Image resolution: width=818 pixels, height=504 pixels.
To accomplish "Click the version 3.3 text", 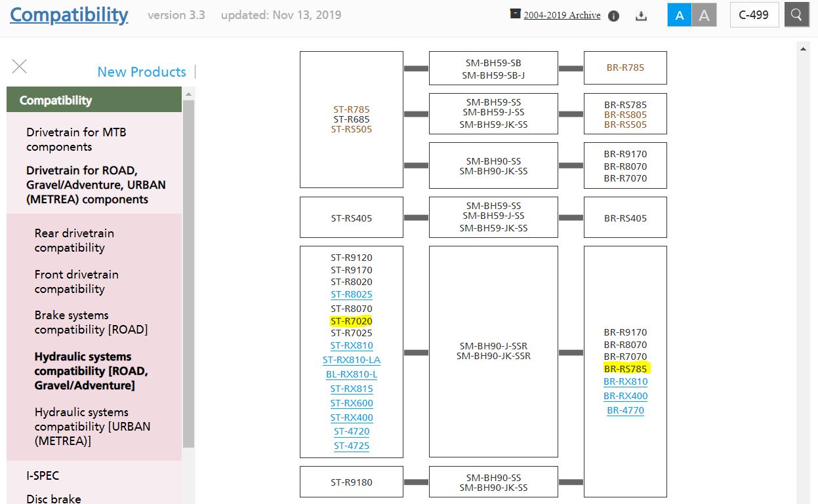I will tap(176, 14).
